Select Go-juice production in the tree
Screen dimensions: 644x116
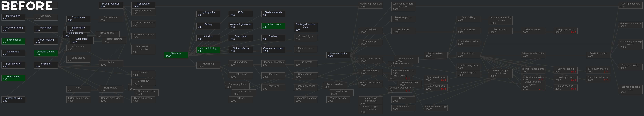[x=143, y=36]
